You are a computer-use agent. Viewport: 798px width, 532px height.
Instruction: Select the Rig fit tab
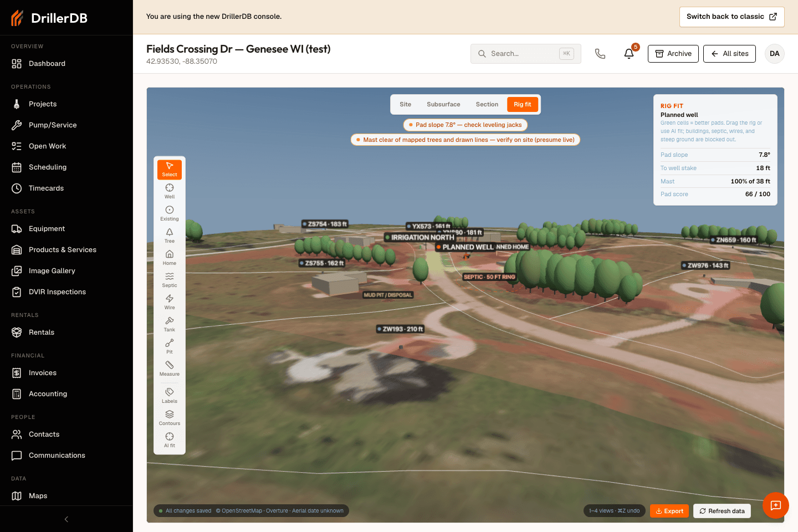tap(523, 104)
